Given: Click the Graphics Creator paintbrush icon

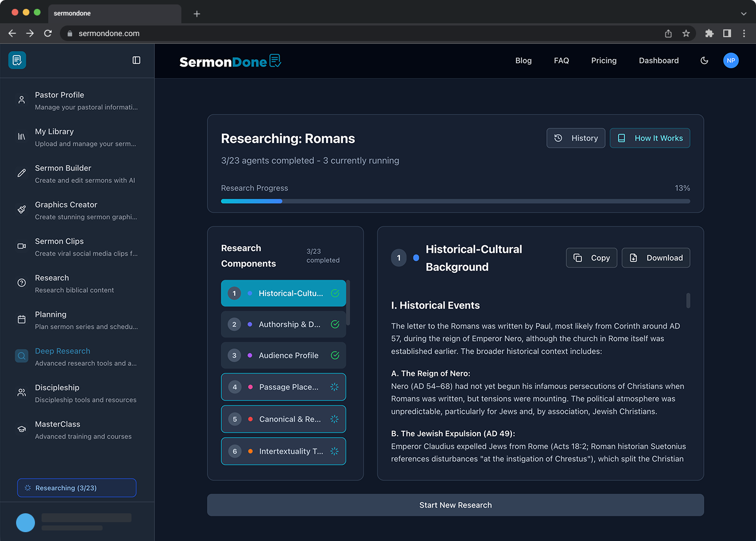Looking at the screenshot, I should pos(21,210).
